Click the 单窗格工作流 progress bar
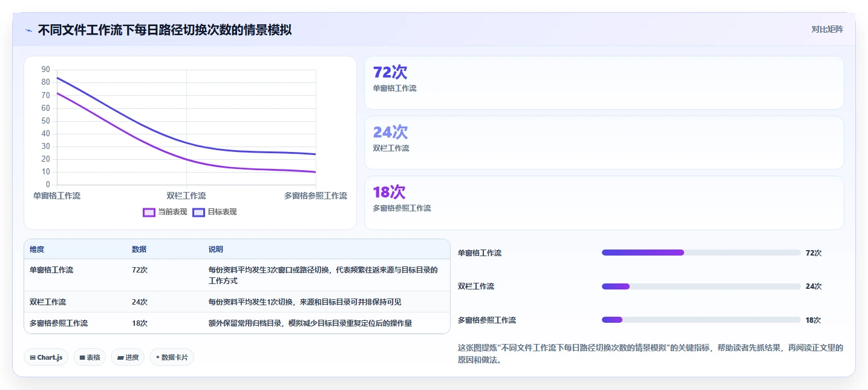 click(701, 253)
